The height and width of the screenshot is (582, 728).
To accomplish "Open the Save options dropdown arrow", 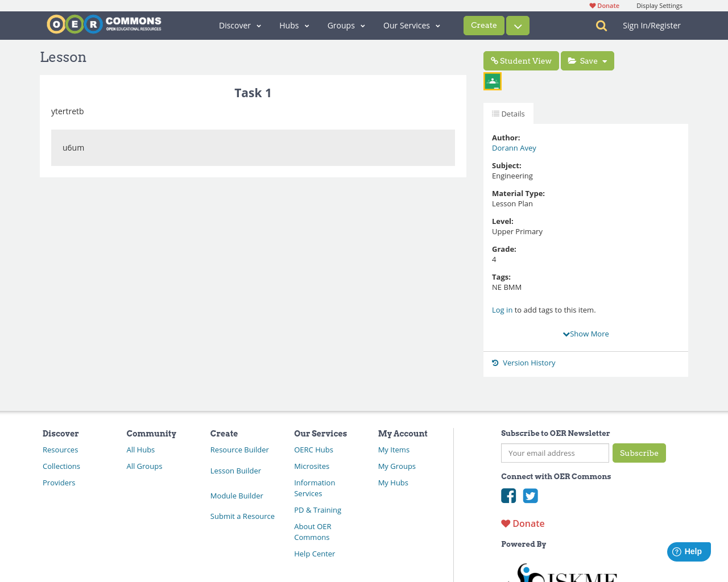I will 606,60.
